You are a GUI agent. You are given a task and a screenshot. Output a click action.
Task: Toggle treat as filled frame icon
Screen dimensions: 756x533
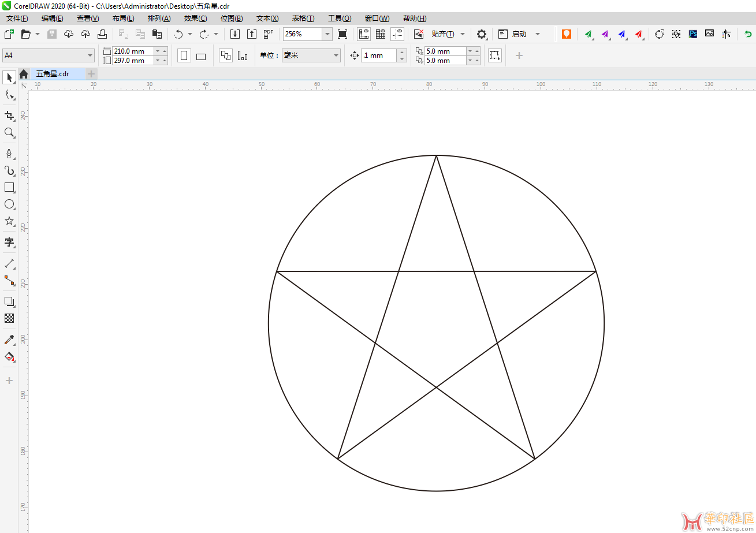point(495,55)
